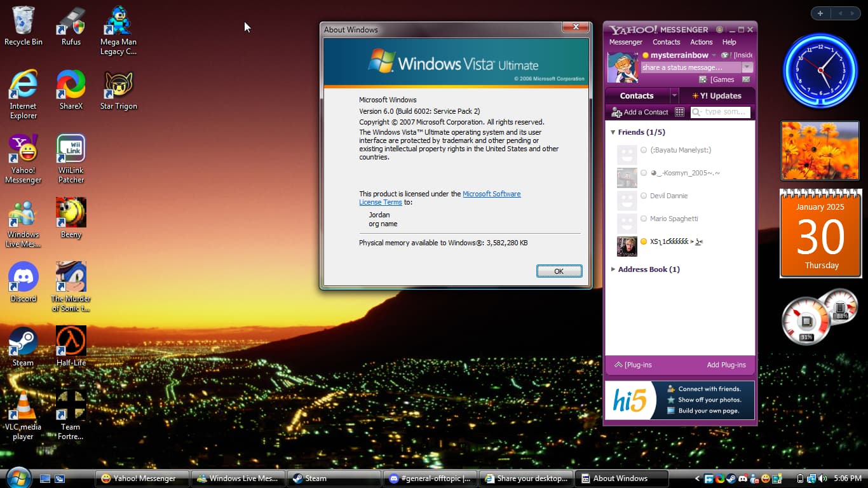Click the Steam icon in system tray

pos(731,478)
